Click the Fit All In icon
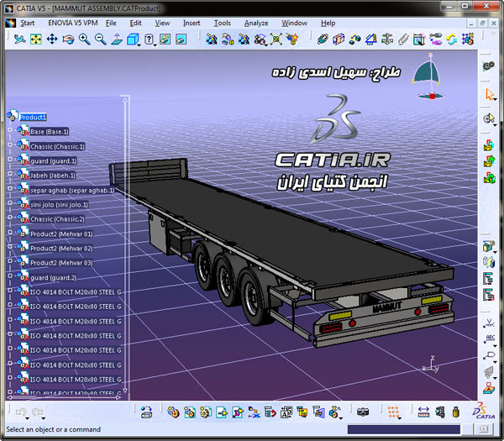 pos(35,39)
